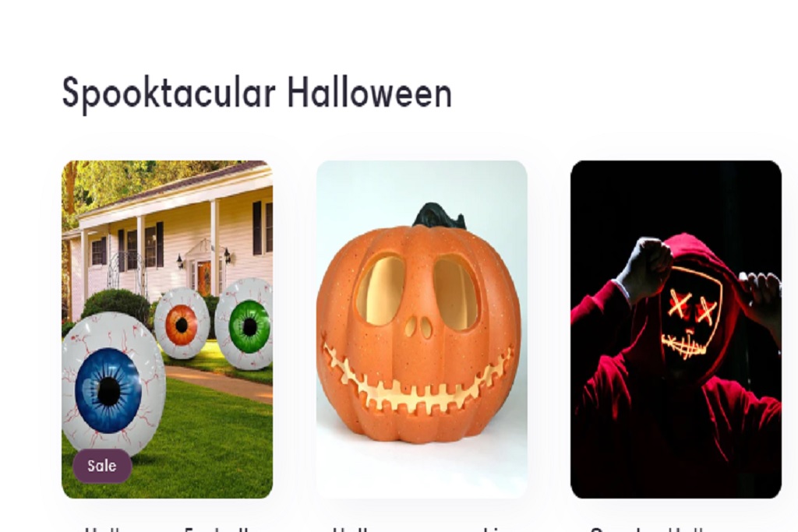Click the glowing X eyes on mask
The width and height of the screenshot is (798, 532).
[692, 305]
